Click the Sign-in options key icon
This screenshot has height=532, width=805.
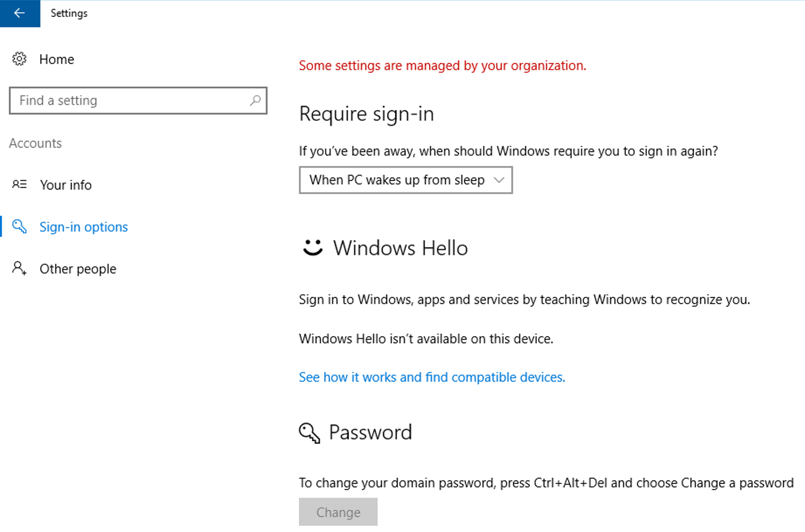point(19,226)
